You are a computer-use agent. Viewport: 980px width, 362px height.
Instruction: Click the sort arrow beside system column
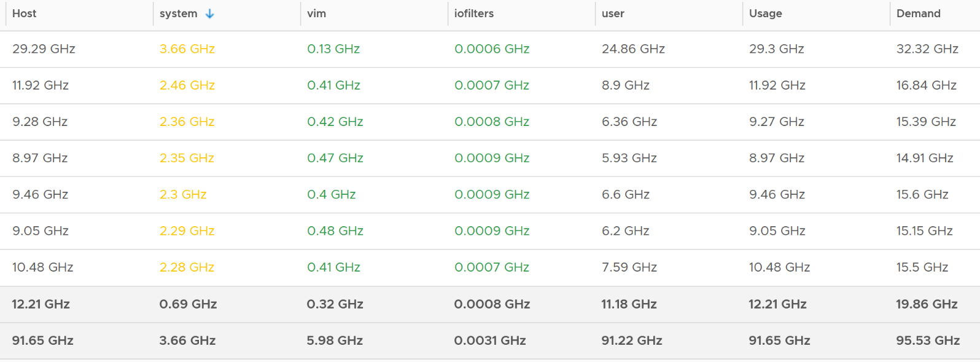[x=210, y=14]
